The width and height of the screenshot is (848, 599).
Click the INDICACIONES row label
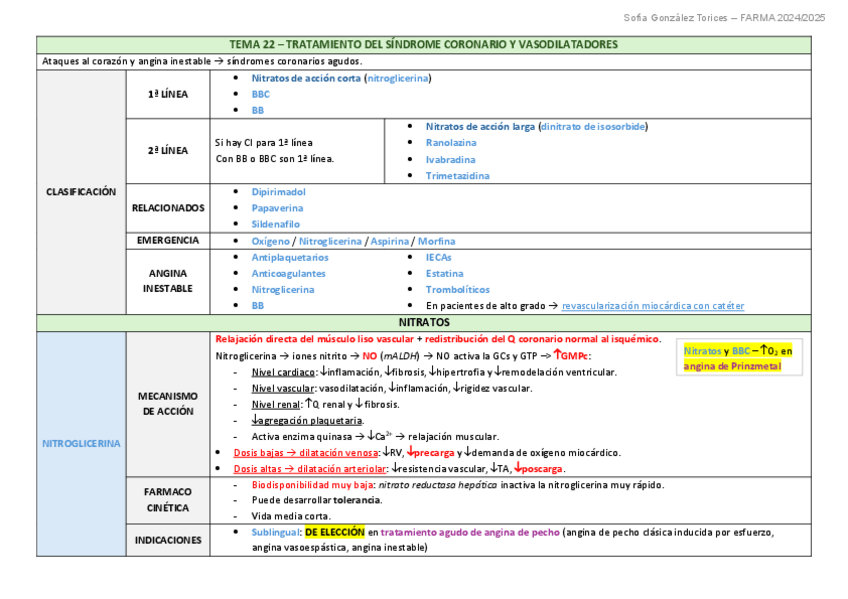click(168, 540)
